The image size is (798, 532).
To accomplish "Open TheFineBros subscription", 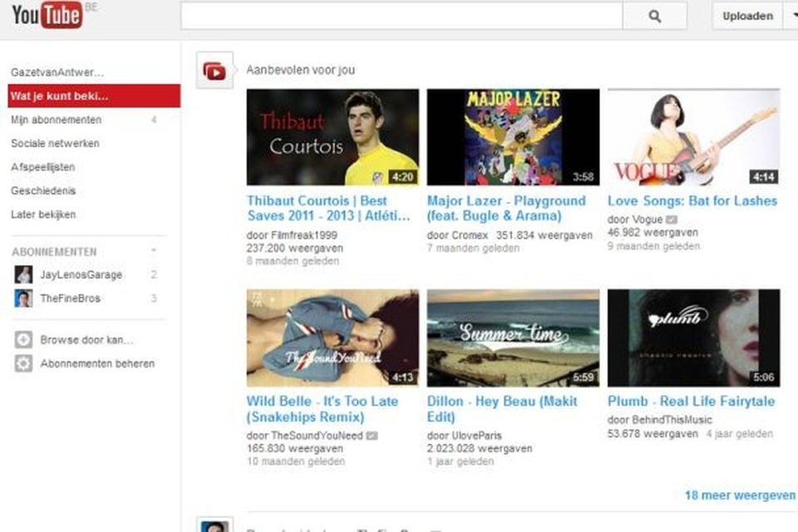I will [x=70, y=298].
